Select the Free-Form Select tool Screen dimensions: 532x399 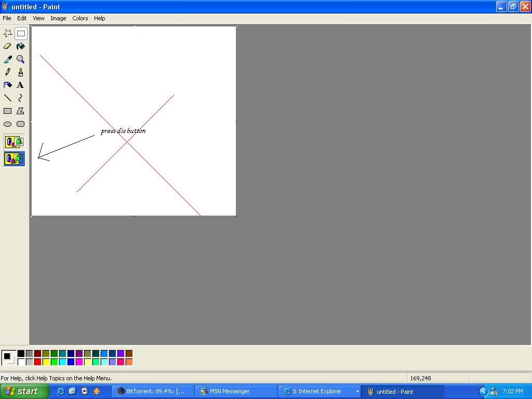click(7, 33)
